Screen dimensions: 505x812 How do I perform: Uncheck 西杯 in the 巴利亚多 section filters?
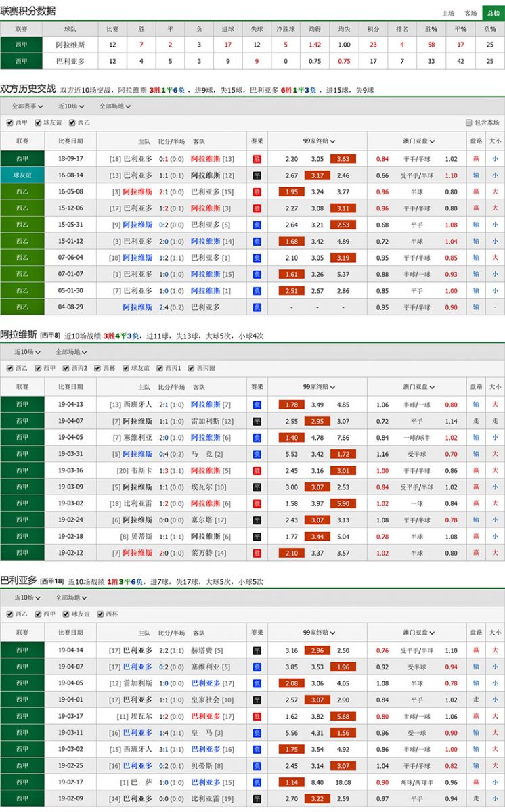[x=100, y=614]
